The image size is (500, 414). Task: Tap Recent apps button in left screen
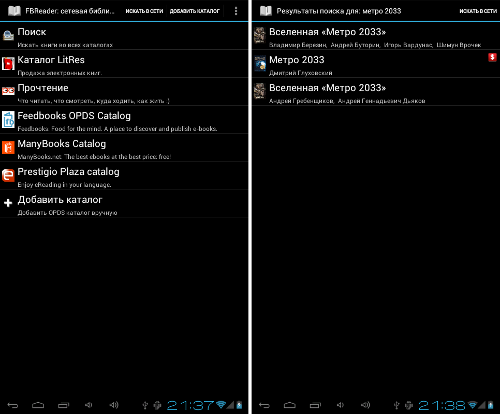point(63,405)
